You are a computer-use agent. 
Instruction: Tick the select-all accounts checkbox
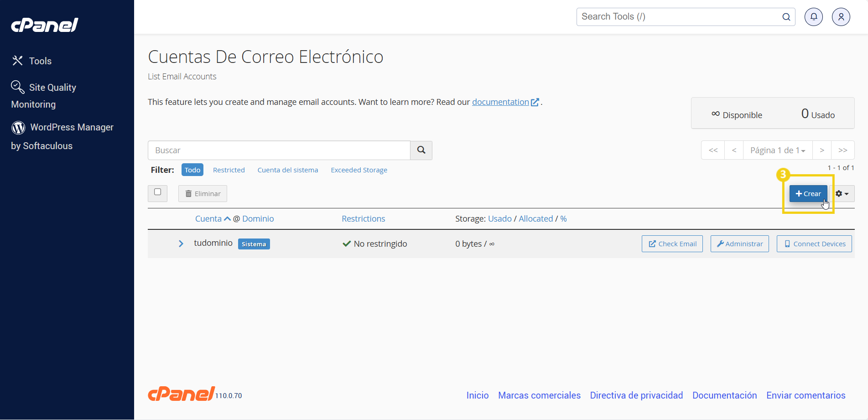point(158,192)
